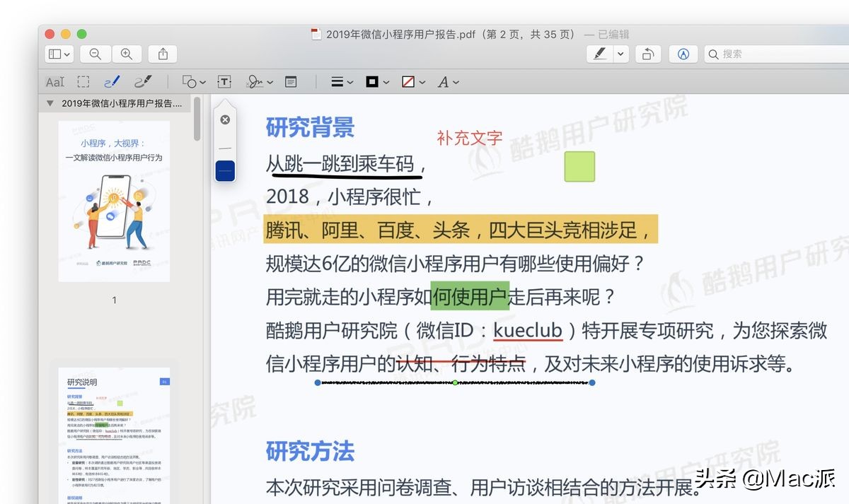This screenshot has height=504, width=849.
Task: Enable the Annotate mode circled-A button
Action: pyautogui.click(x=683, y=54)
